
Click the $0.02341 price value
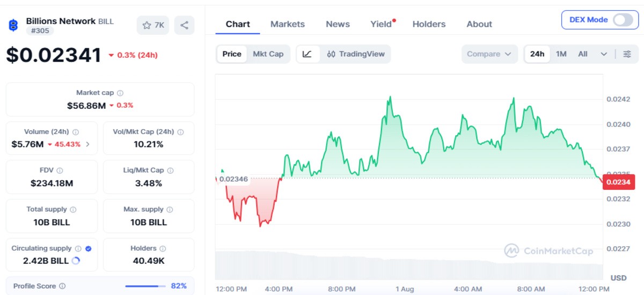tap(54, 55)
